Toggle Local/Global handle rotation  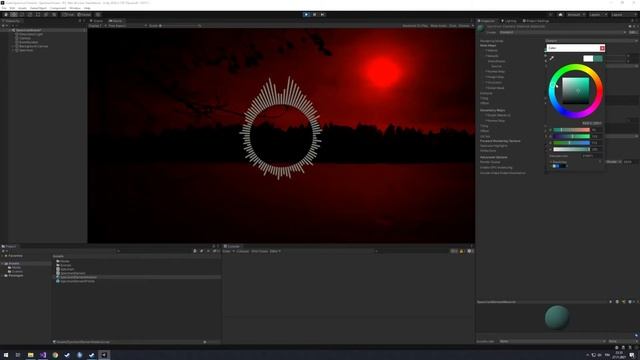(x=84, y=15)
